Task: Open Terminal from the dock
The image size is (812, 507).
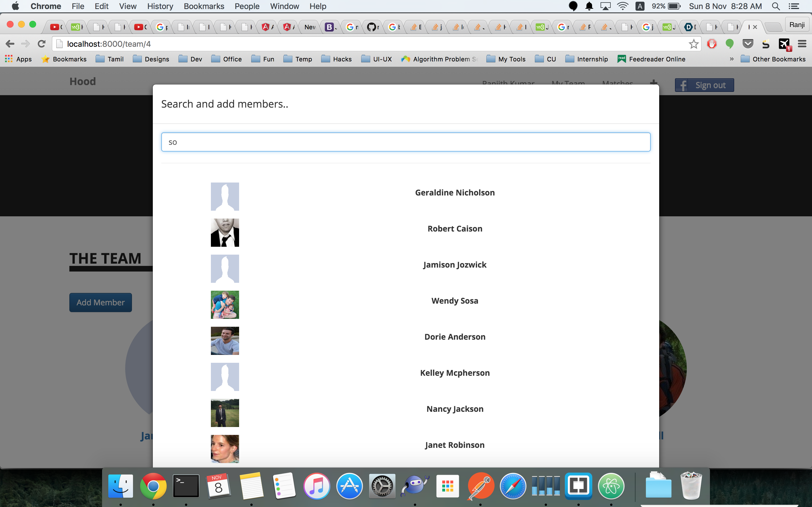Action: pos(186,486)
